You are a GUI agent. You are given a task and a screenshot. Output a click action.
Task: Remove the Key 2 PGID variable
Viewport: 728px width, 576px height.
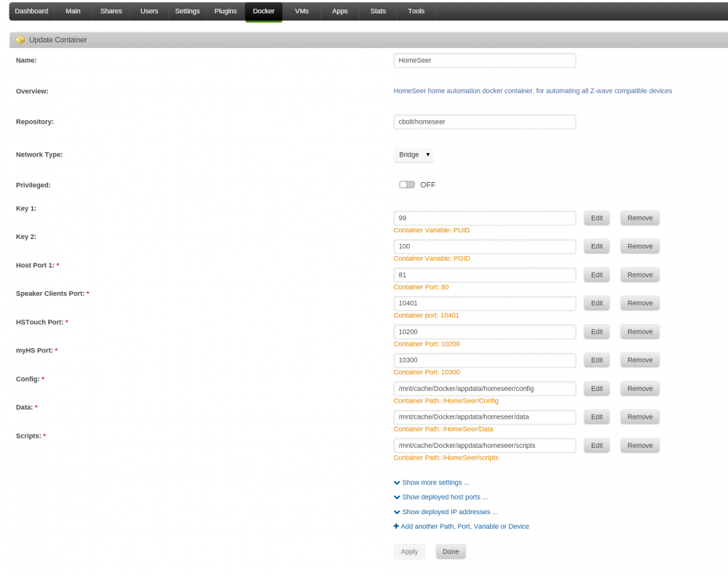pyautogui.click(x=640, y=247)
